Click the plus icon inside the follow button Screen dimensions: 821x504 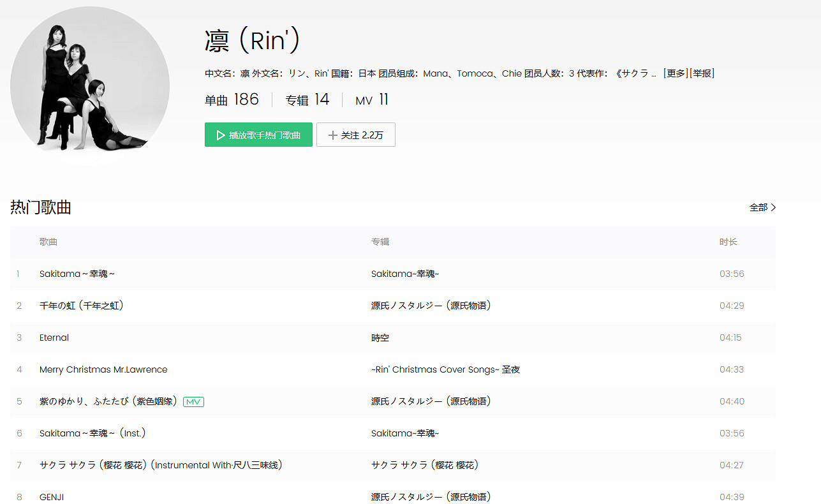click(334, 135)
